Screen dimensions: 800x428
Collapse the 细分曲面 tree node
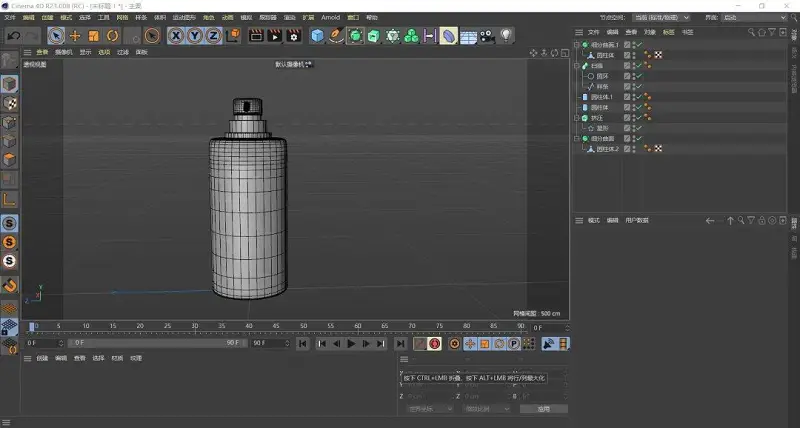577,139
